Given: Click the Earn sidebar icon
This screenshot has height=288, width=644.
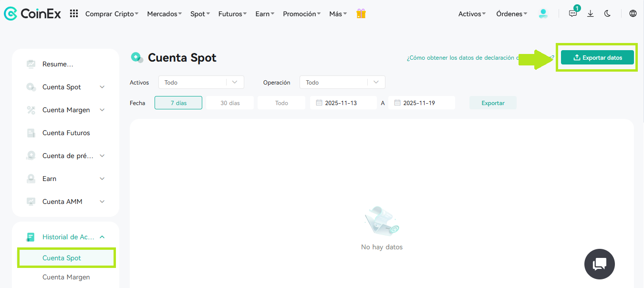Looking at the screenshot, I should pos(31,179).
